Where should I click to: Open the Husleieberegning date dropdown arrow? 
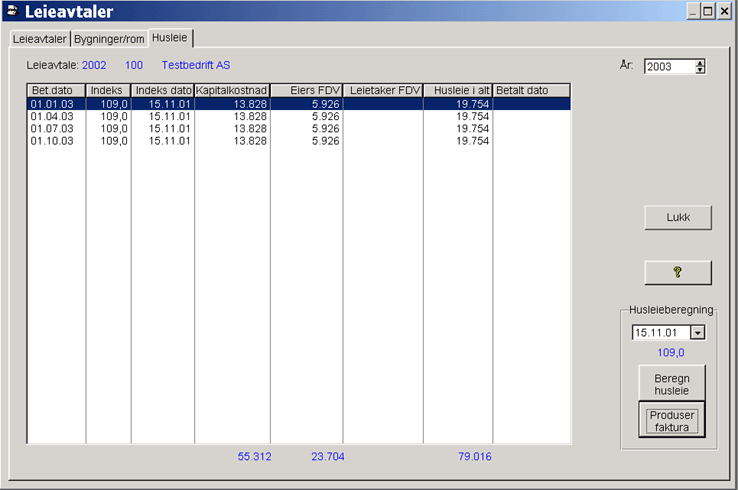(x=698, y=333)
